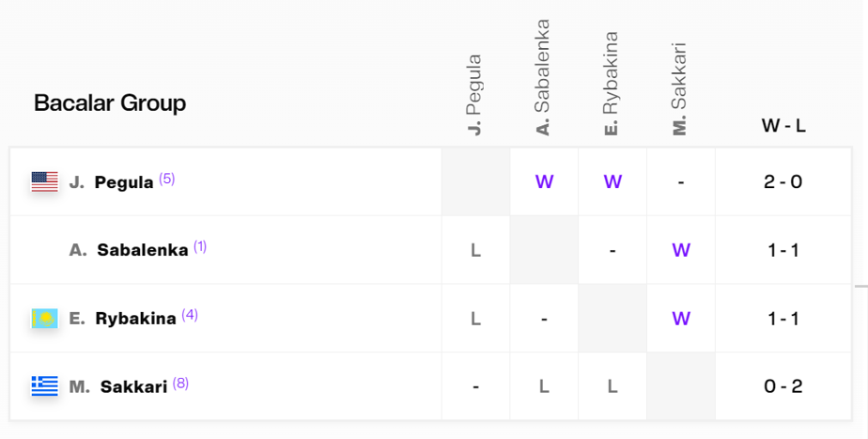Viewport: 868px width, 439px height.
Task: Open A. Sabalenka player link in second row
Action: click(x=129, y=250)
